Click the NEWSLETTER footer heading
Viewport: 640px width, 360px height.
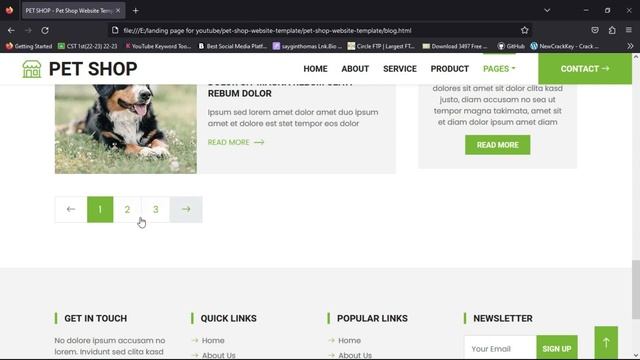503,318
